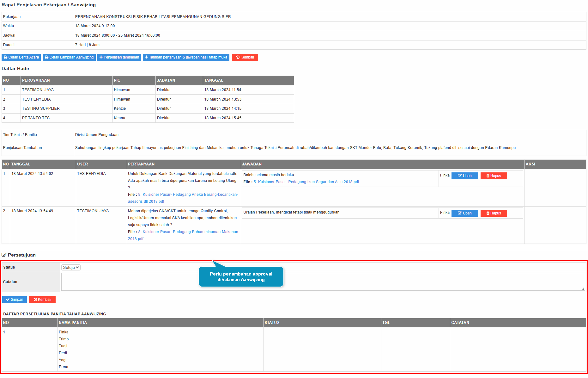The height and width of the screenshot is (378, 588).
Task: Click the NAMA PANITIA column header
Action: pos(73,323)
